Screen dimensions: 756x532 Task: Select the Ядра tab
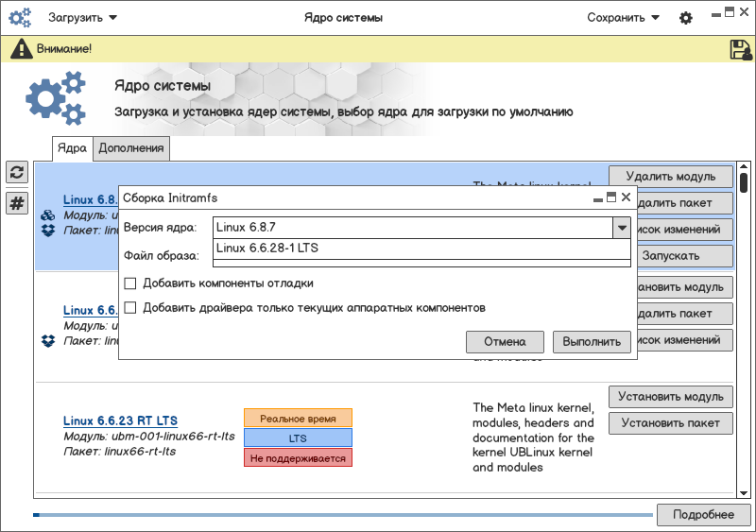click(x=72, y=147)
